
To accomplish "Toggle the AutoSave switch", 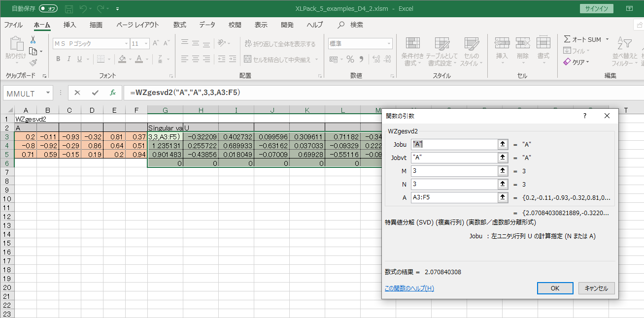I will click(x=48, y=9).
